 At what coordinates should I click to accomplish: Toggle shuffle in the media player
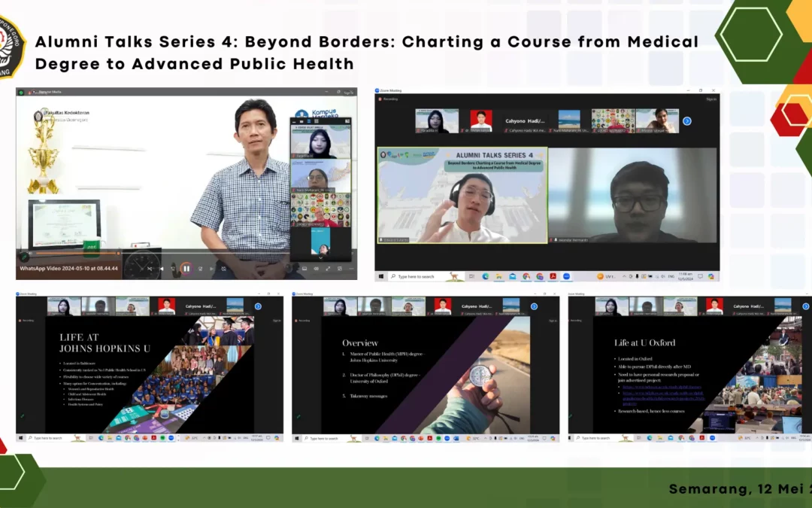[x=149, y=269]
